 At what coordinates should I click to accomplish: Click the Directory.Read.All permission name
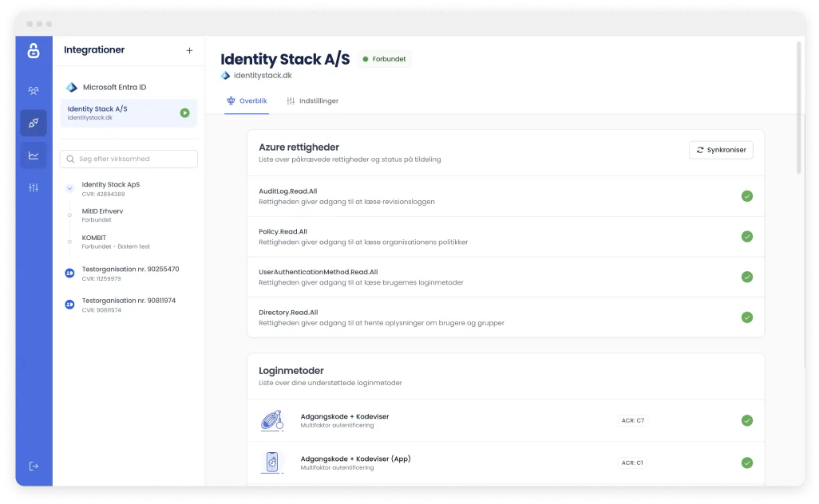pyautogui.click(x=288, y=313)
